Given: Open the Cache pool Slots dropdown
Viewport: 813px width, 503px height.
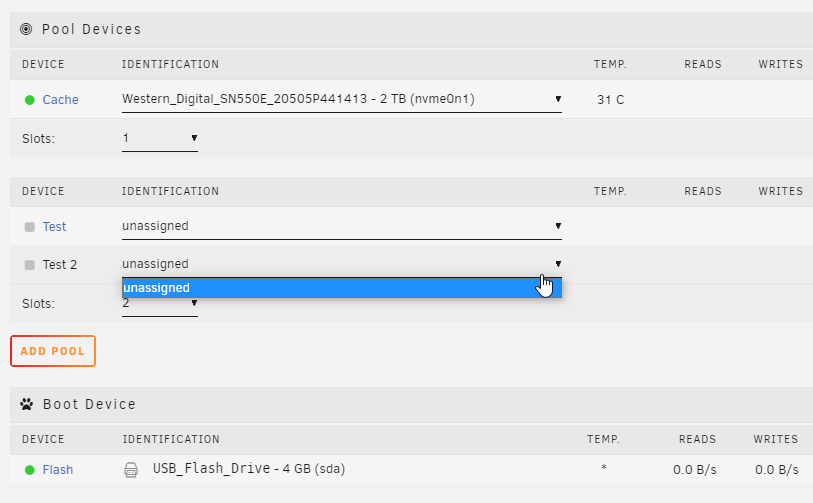Looking at the screenshot, I should [x=160, y=138].
